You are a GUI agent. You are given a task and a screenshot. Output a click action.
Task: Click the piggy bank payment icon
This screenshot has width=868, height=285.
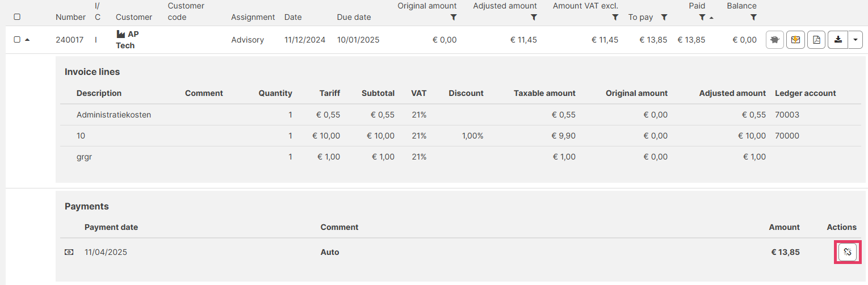click(774, 40)
